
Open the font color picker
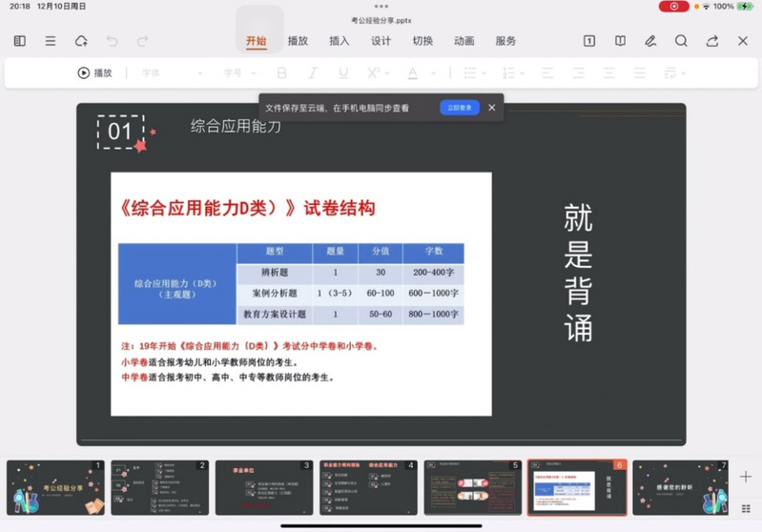[x=413, y=73]
